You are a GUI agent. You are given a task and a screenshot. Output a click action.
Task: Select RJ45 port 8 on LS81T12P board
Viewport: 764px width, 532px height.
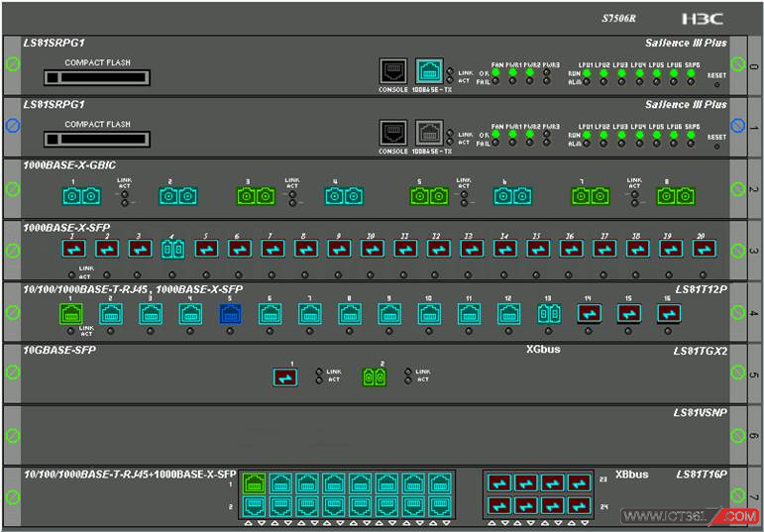(x=350, y=314)
